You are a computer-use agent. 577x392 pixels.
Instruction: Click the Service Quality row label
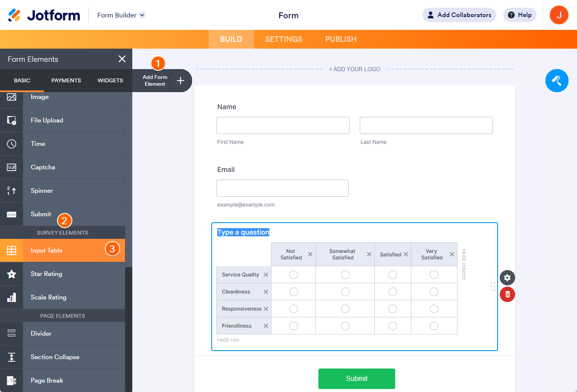tap(240, 275)
